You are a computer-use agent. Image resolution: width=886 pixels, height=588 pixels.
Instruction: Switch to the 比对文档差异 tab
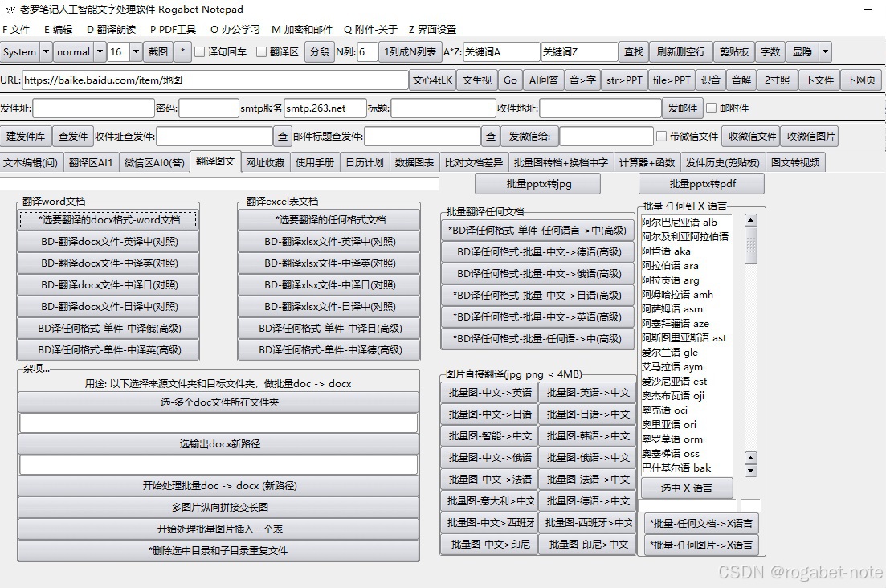pyautogui.click(x=473, y=163)
